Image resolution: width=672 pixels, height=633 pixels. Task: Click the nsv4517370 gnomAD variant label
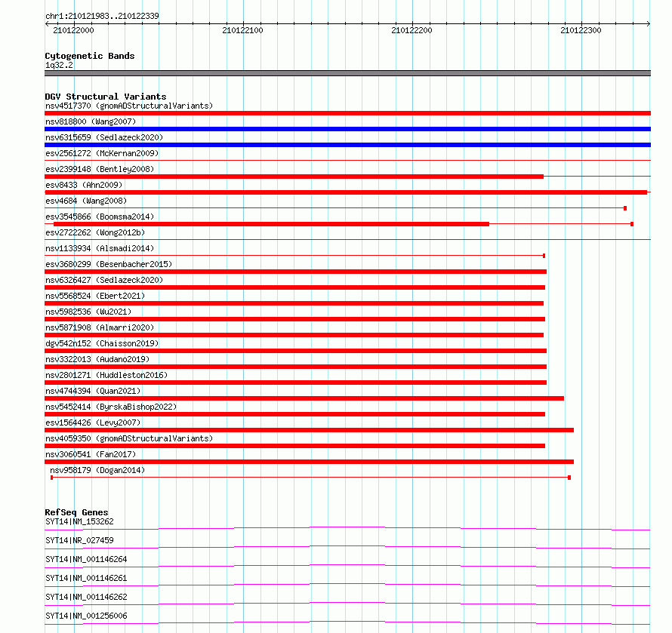(x=129, y=106)
